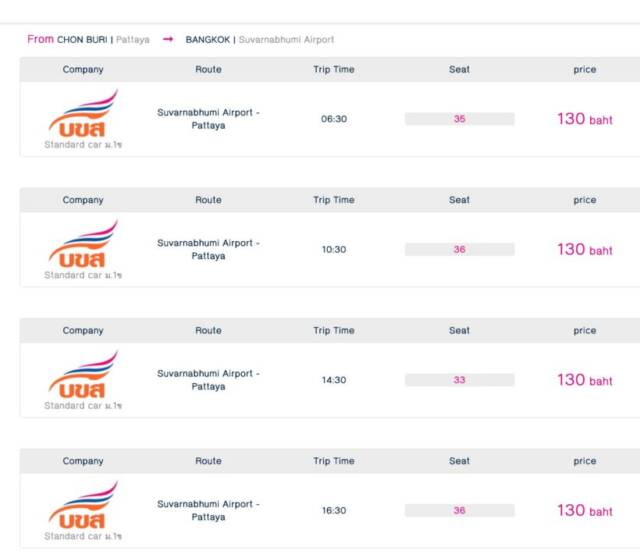The image size is (640, 558).
Task: Select the 06:30 trip time
Action: pyautogui.click(x=334, y=119)
